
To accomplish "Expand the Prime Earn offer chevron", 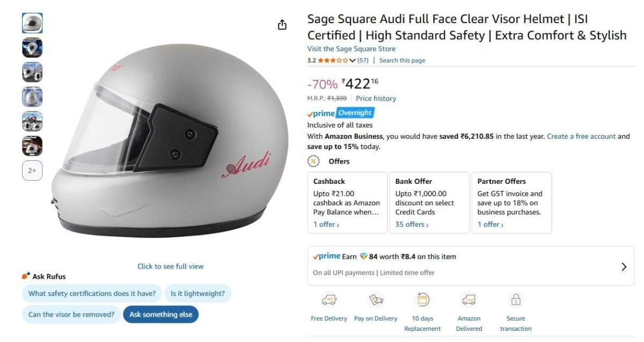I will point(624,266).
